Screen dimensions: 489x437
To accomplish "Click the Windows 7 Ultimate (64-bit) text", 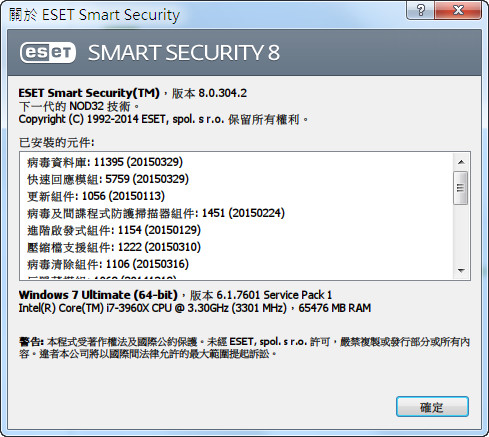I will [98, 295].
